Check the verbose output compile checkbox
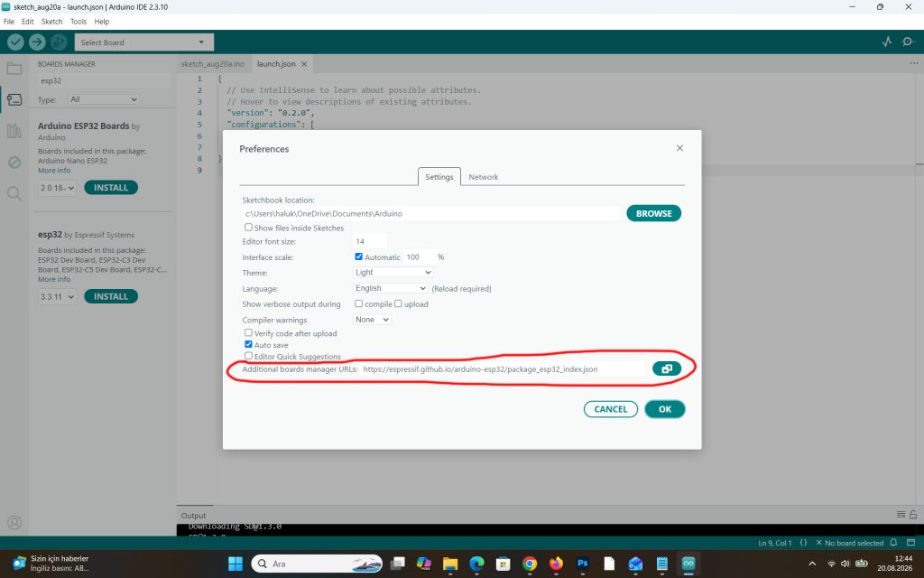Viewport: 924px width, 578px height. click(x=358, y=303)
